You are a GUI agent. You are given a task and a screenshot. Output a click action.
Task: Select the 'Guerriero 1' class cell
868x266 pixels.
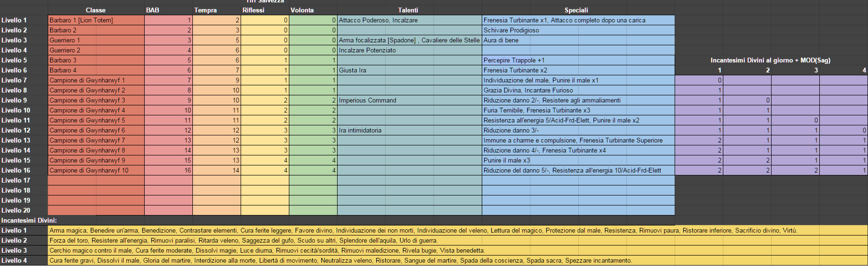[x=96, y=40]
